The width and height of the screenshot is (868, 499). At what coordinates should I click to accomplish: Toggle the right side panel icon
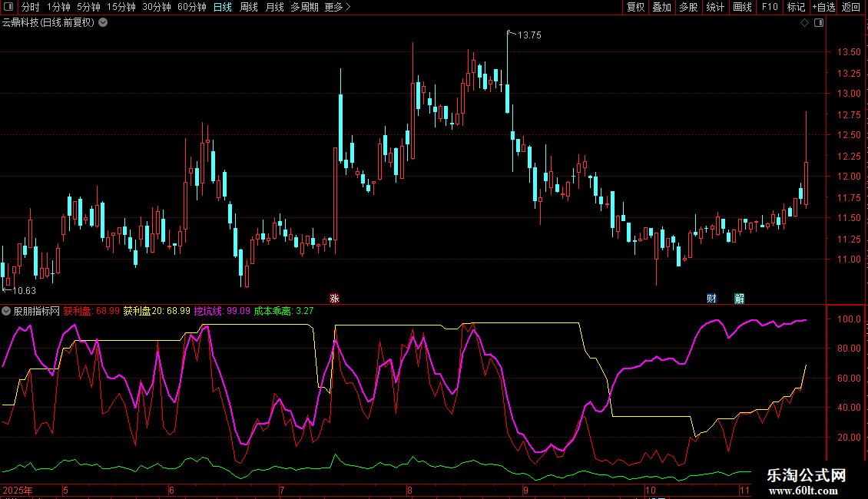coord(818,23)
